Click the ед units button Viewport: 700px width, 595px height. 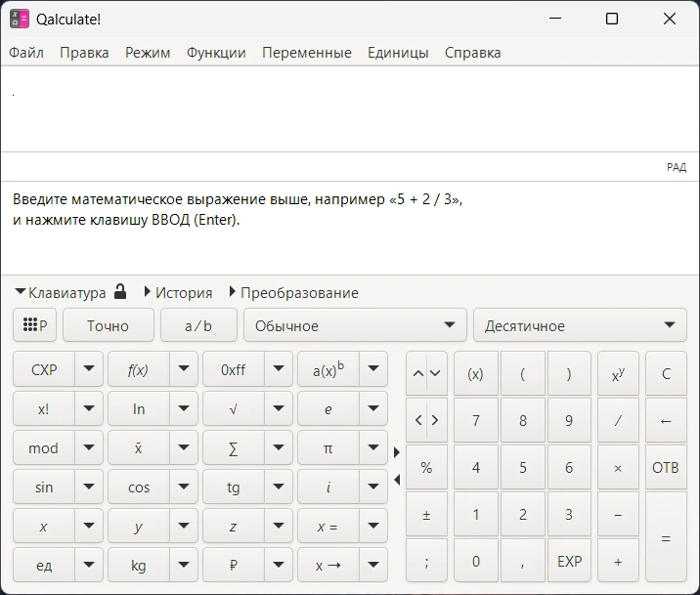[44, 565]
